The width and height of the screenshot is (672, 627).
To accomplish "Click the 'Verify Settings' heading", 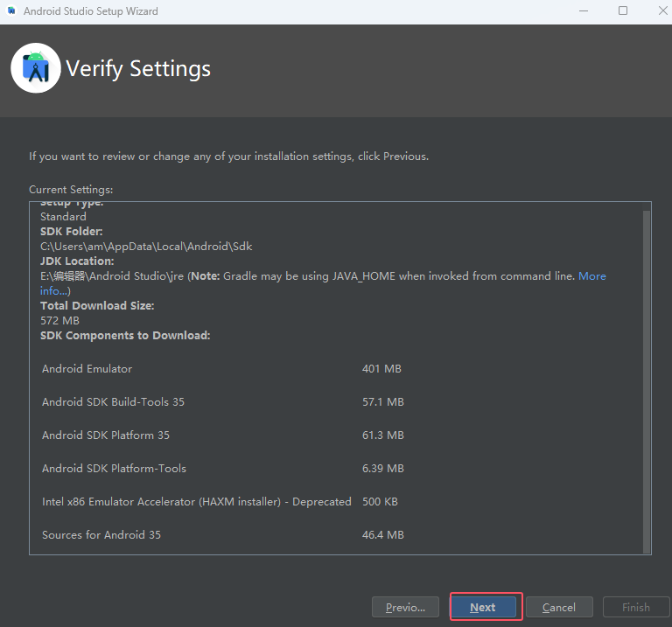I will coord(138,68).
